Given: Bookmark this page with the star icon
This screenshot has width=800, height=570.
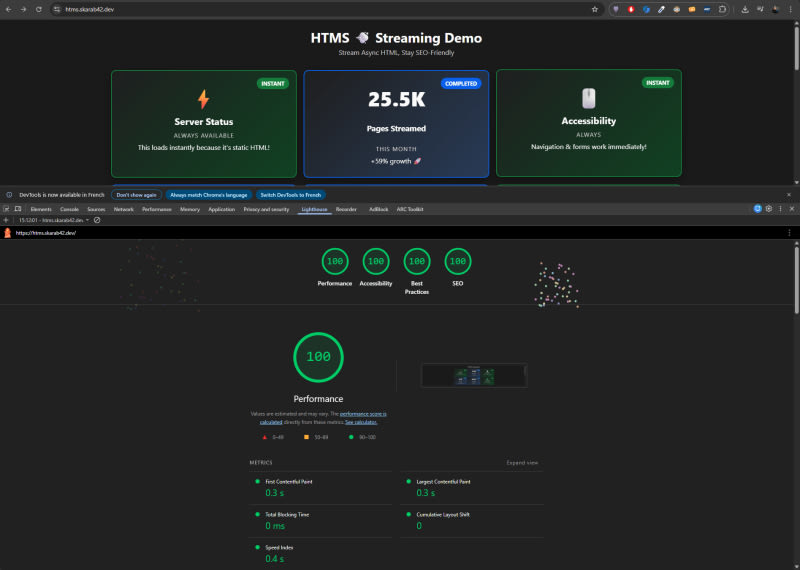Looking at the screenshot, I should [x=595, y=9].
